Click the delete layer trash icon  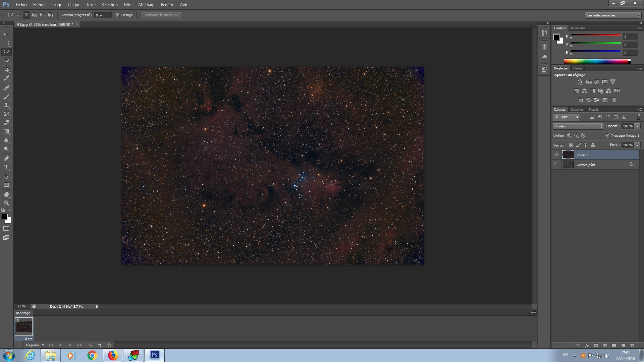[x=632, y=345]
